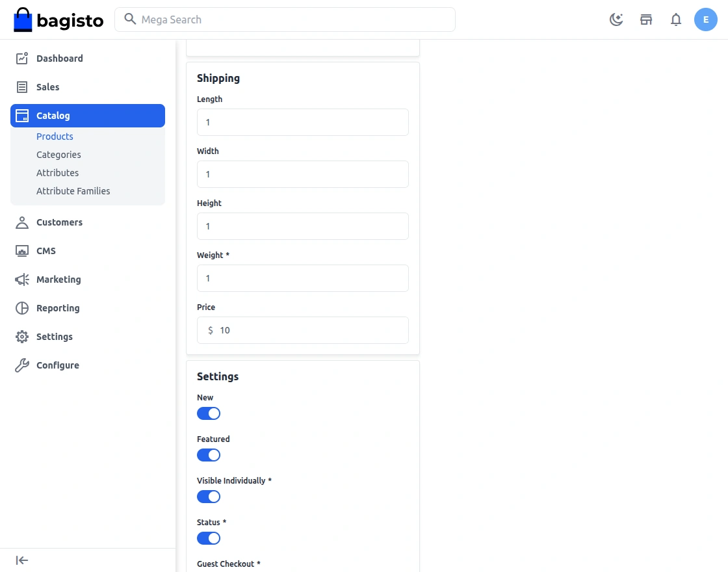
Task: Click the Reporting pie chart icon
Action: click(x=22, y=308)
